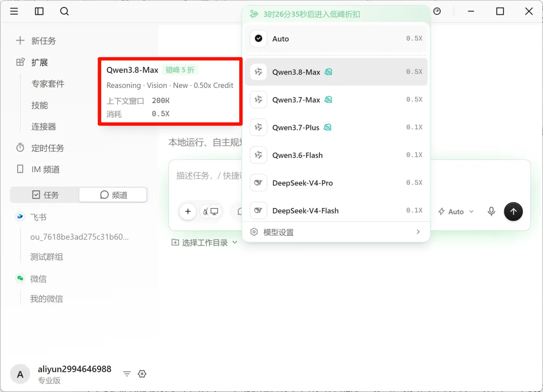Click the plus icon beside 新任务
Image resolution: width=543 pixels, height=392 pixels.
20,41
